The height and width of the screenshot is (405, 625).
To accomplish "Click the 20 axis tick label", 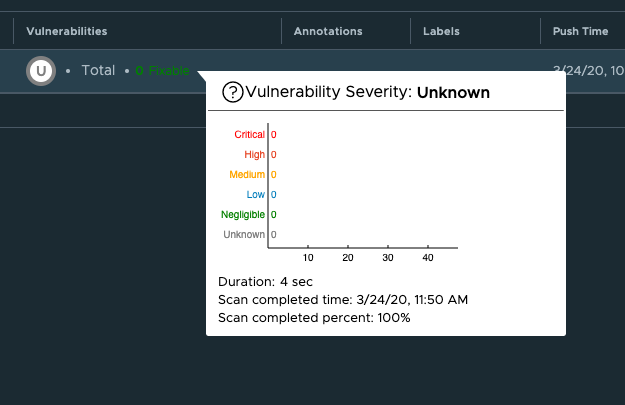I will tap(348, 258).
